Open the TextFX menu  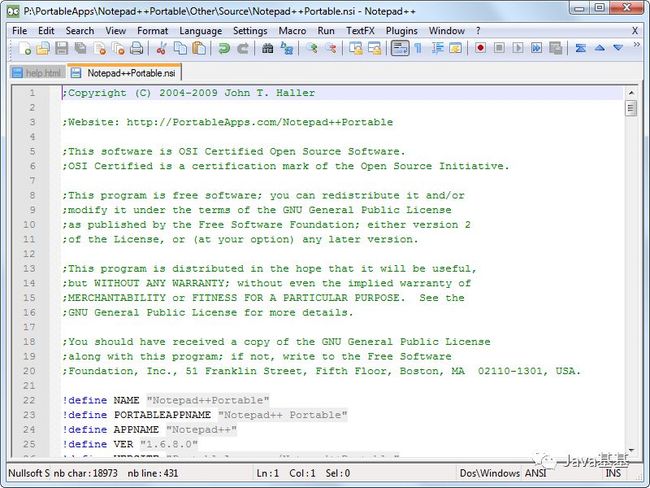[x=360, y=31]
